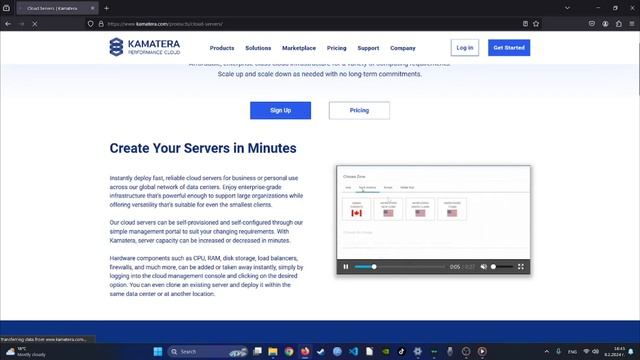Open the NVIDIA app on the taskbar
Screen dimensions: 640x360
tap(385, 351)
